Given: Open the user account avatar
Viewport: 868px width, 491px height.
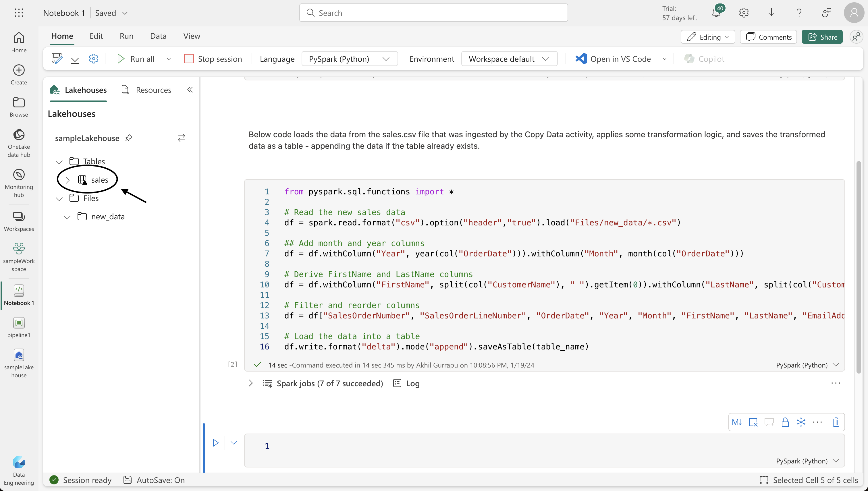Looking at the screenshot, I should click(854, 13).
